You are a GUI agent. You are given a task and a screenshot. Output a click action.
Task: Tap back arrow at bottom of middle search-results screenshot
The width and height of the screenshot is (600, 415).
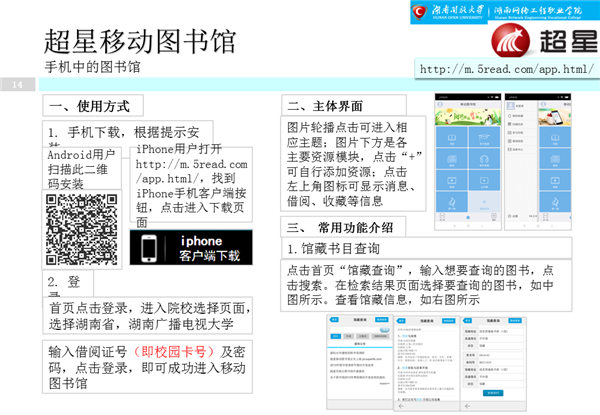click(x=401, y=406)
